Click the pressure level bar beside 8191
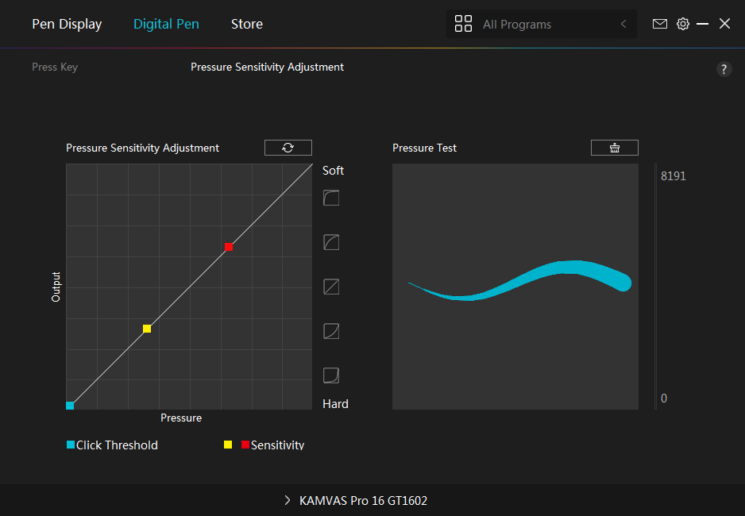745x516 pixels. [x=656, y=287]
